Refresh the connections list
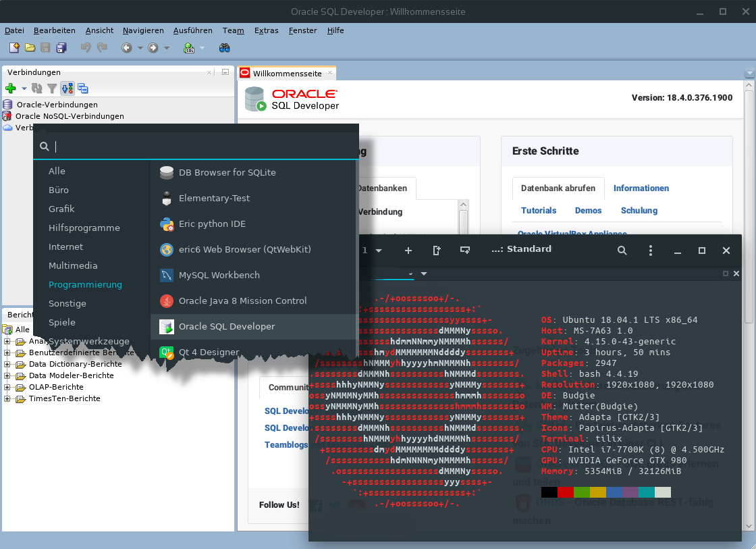The height and width of the screenshot is (549, 756). coord(36,88)
